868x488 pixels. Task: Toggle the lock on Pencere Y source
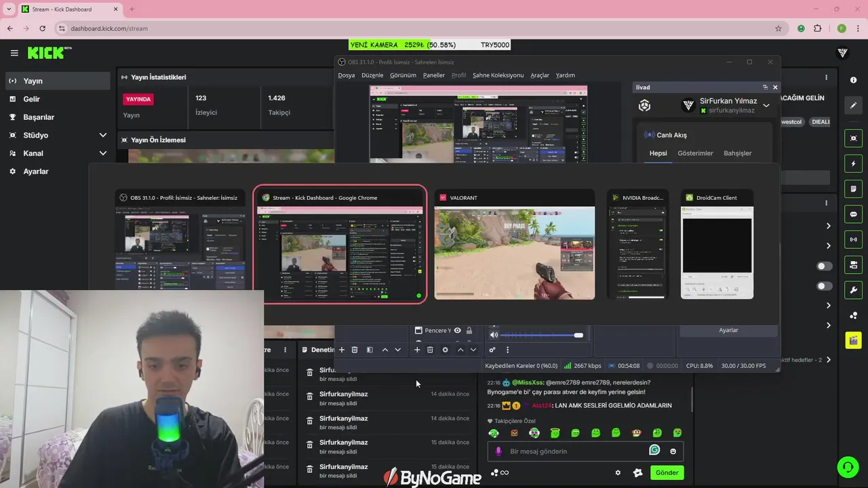click(x=469, y=331)
